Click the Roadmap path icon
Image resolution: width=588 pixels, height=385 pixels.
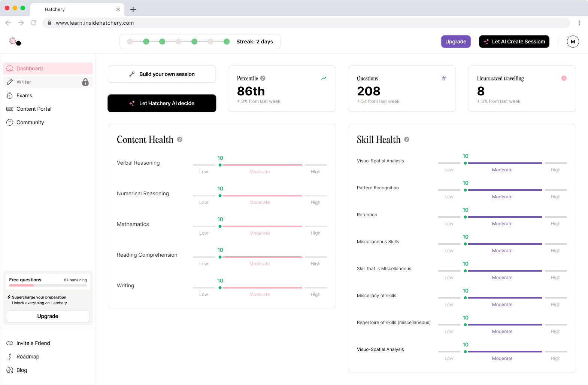tap(10, 357)
